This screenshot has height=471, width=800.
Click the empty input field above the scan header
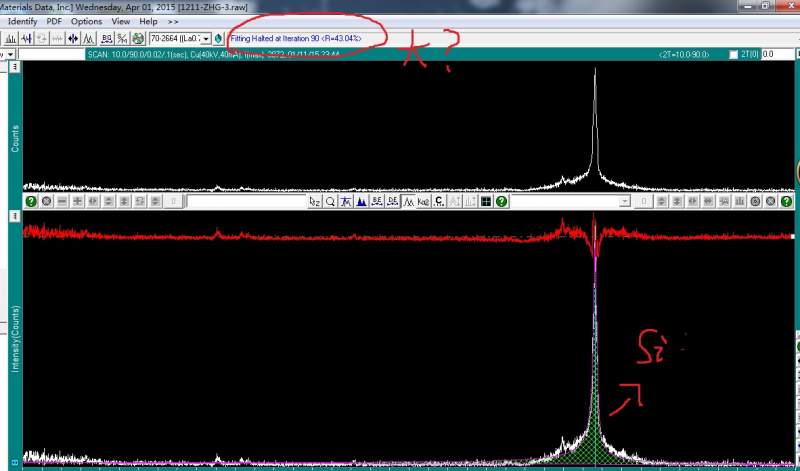tap(51, 54)
